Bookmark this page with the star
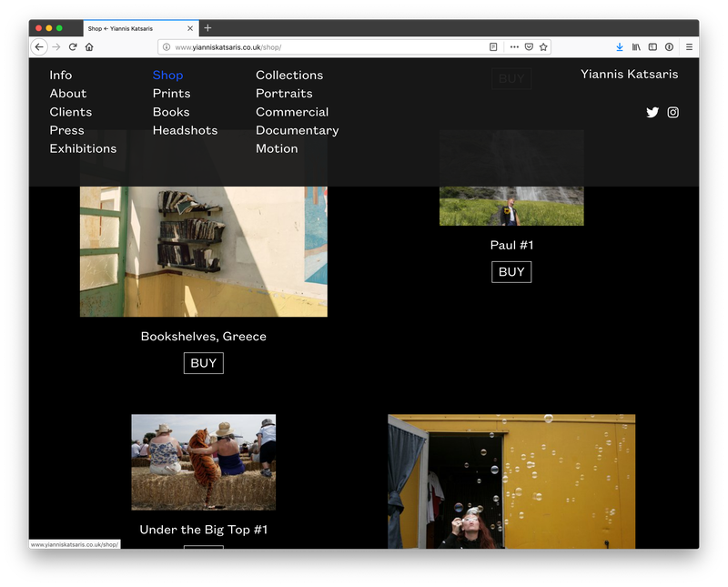This screenshot has height=587, width=728. pos(543,47)
